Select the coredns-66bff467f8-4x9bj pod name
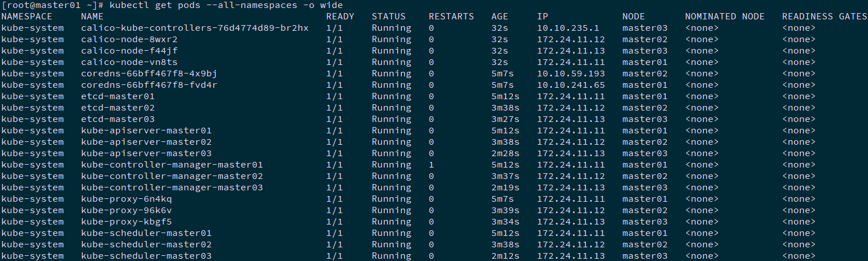 149,74
